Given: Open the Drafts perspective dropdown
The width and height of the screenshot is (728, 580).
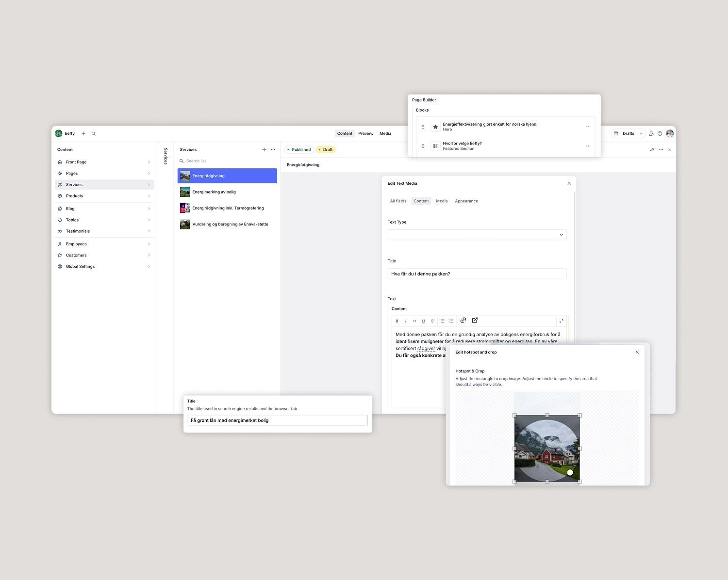Looking at the screenshot, I should tap(628, 133).
